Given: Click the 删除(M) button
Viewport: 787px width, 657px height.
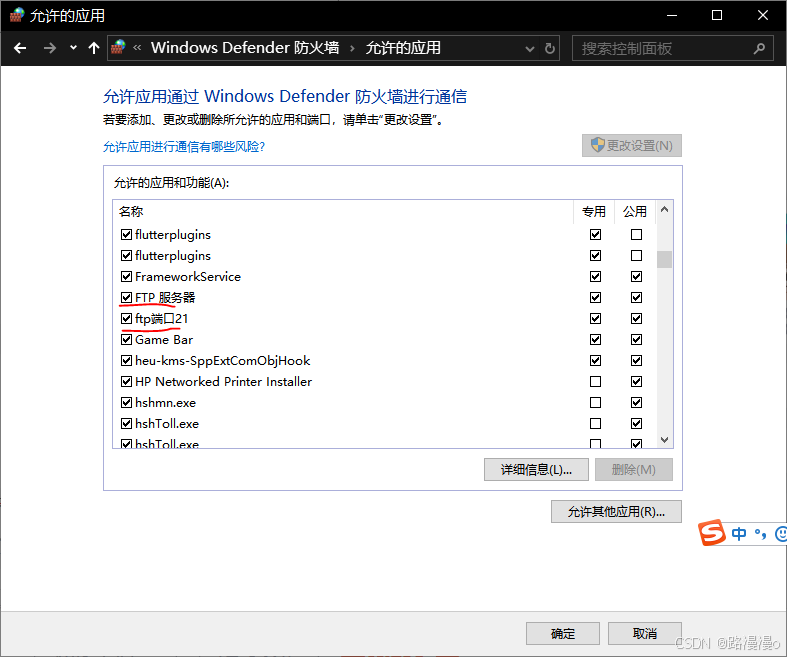Looking at the screenshot, I should [x=633, y=470].
